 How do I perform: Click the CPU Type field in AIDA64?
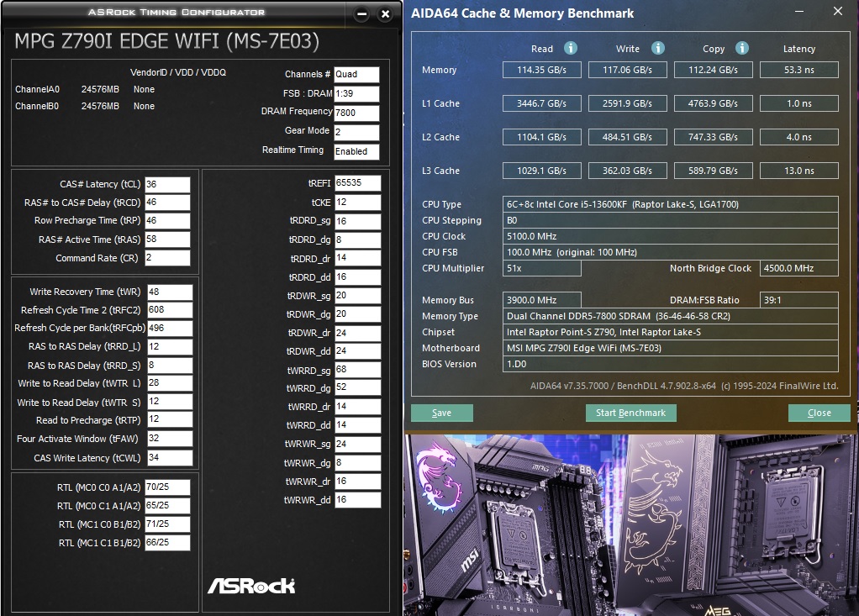coord(671,204)
